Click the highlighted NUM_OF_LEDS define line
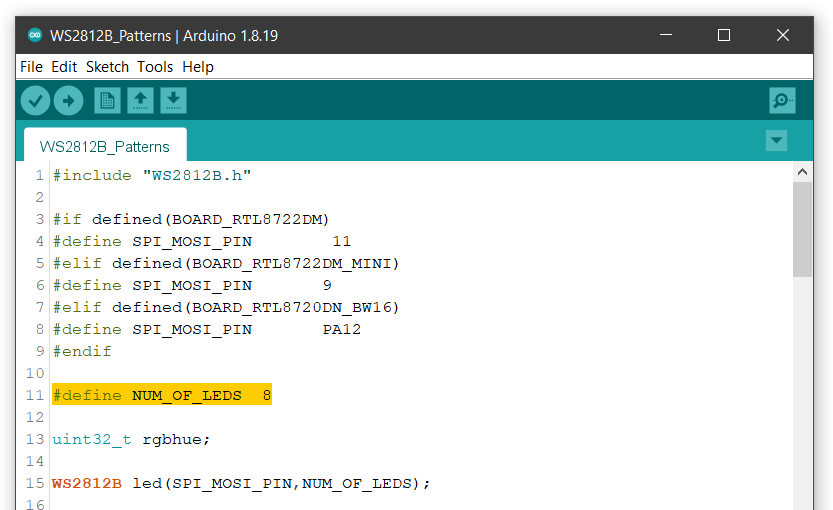 [162, 395]
